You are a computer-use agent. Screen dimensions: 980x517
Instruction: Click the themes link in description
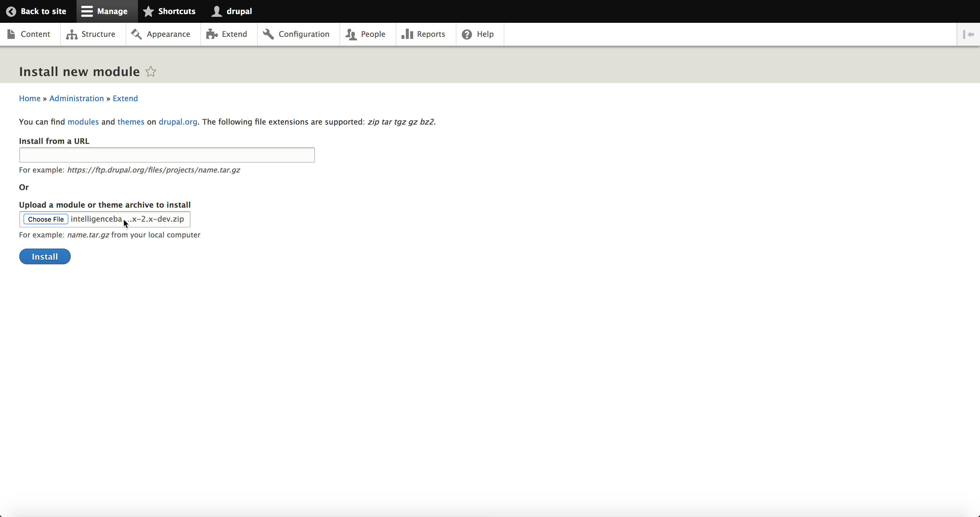coord(131,122)
